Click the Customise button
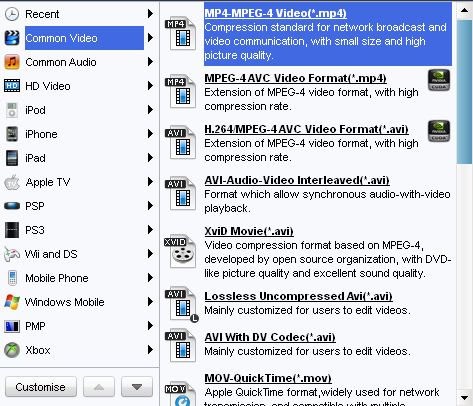Image resolution: width=473 pixels, height=406 pixels. [41, 387]
